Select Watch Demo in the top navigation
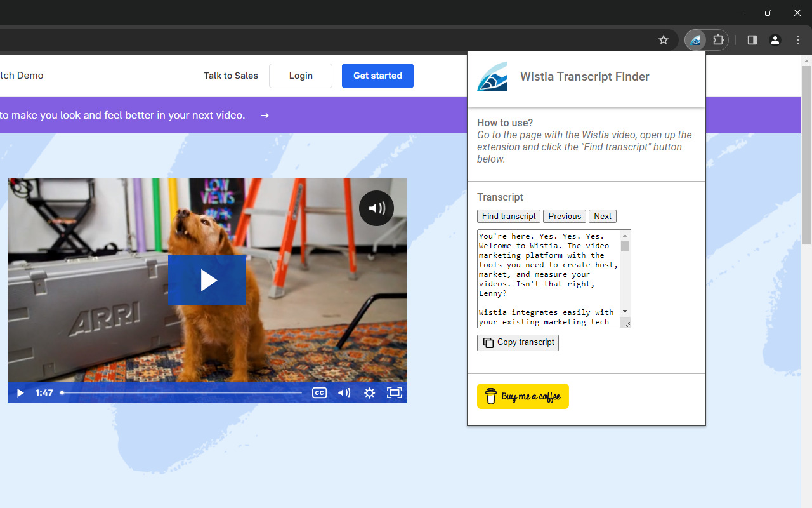This screenshot has height=508, width=812. coord(22,75)
